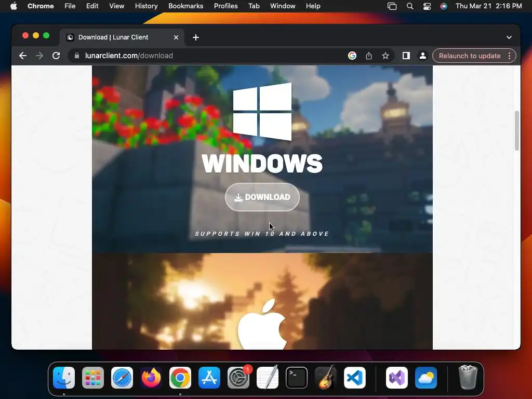Open Terminal from the Dock
This screenshot has width=532, height=399.
[297, 378]
